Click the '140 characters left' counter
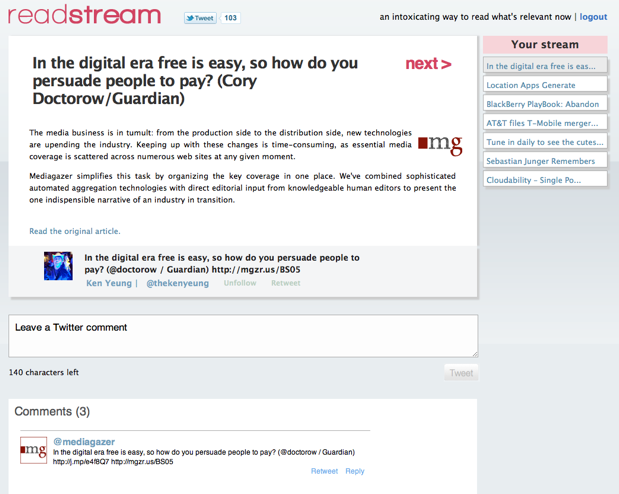619x494 pixels. (44, 372)
